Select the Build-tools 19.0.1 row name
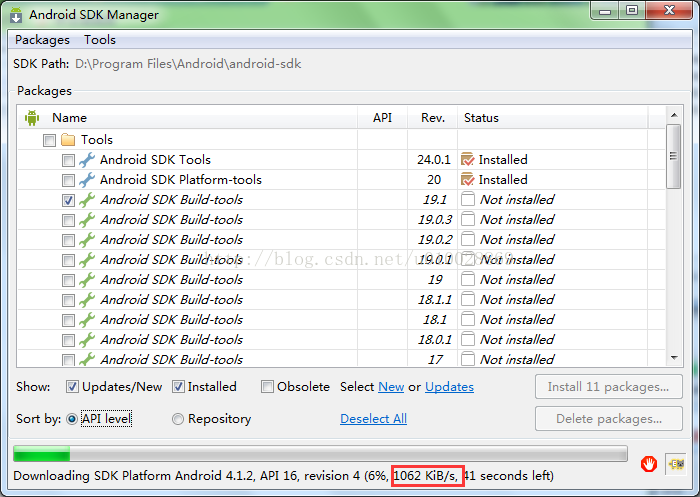The image size is (700, 497). point(171,259)
